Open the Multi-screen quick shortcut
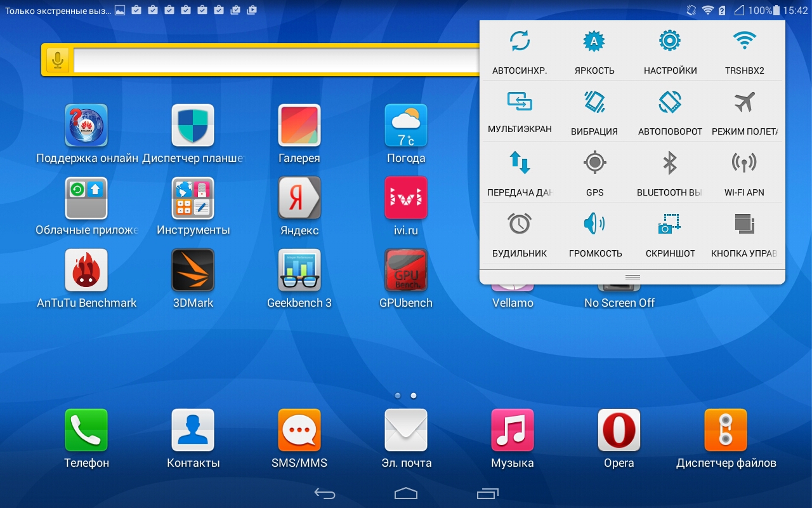 tap(520, 110)
